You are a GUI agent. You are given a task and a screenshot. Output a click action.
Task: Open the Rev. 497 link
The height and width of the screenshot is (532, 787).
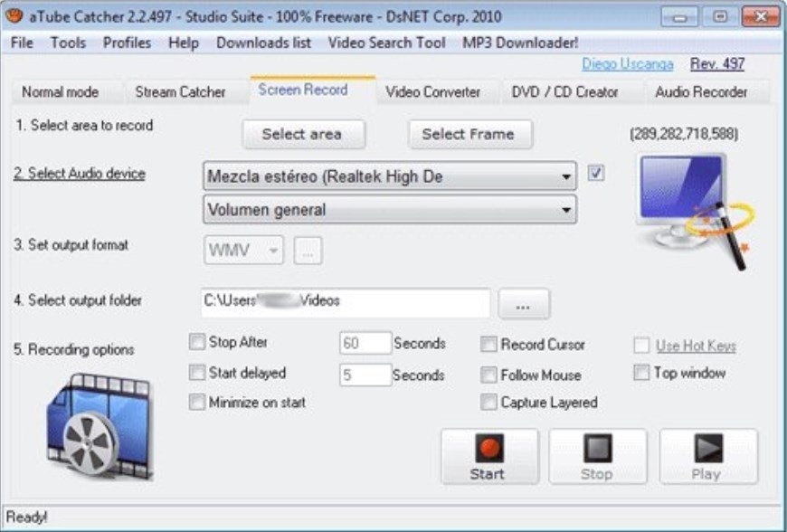click(x=717, y=63)
